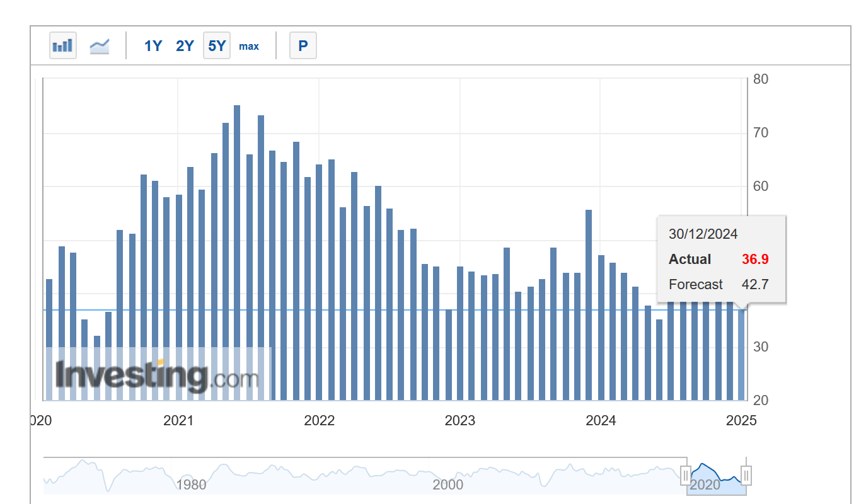Click the 2022 x-axis label
This screenshot has width=854, height=504.
coord(319,420)
